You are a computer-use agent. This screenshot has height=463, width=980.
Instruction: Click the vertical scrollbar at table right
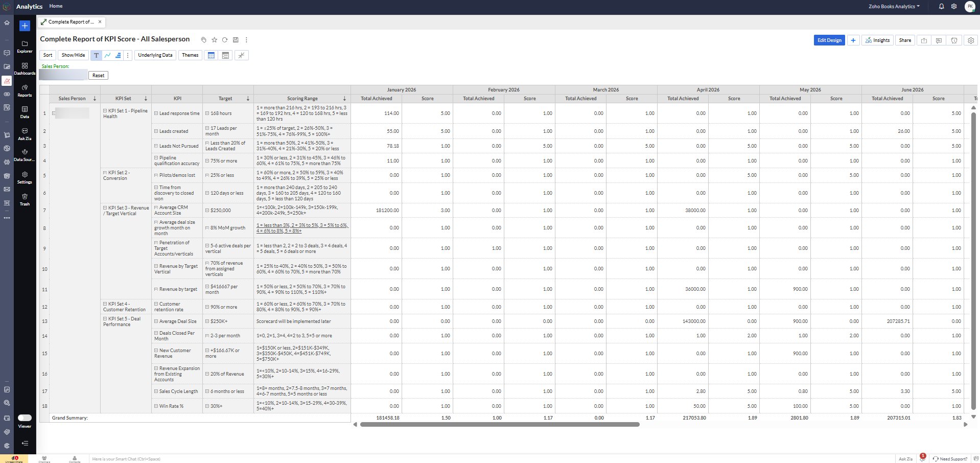click(x=973, y=261)
